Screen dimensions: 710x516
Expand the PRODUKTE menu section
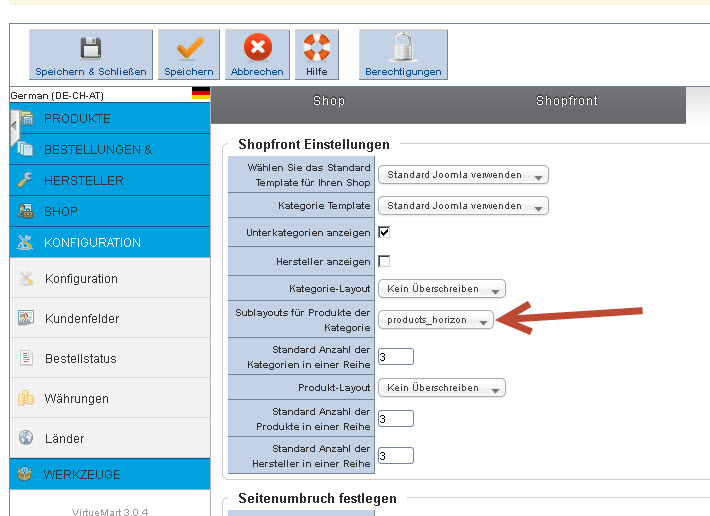(77, 119)
